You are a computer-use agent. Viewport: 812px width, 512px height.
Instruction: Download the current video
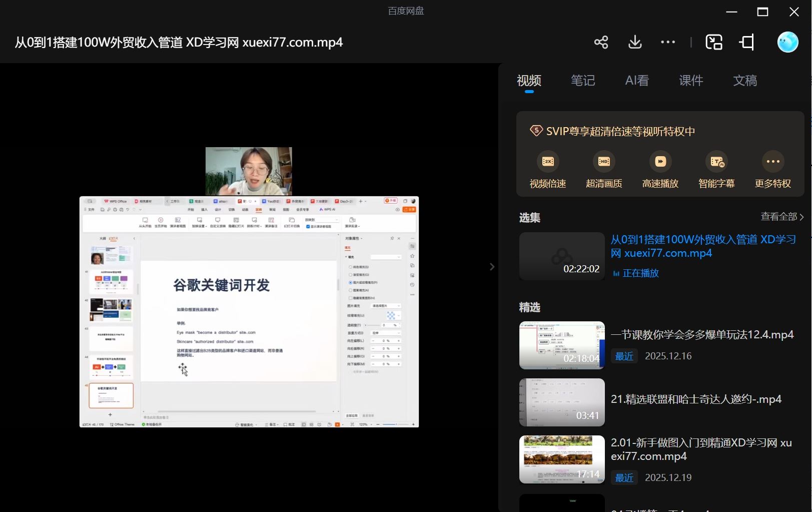(634, 42)
